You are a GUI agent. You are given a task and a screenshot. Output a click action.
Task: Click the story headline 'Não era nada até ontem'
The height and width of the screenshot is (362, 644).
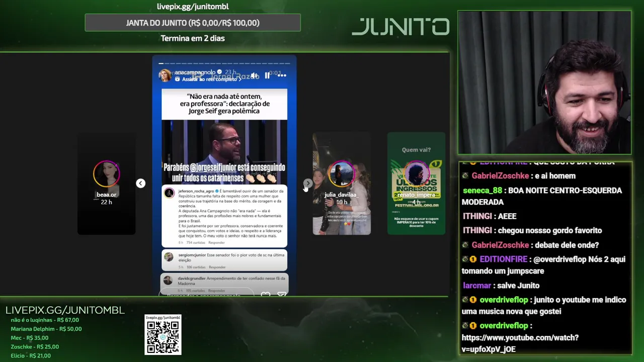tap(224, 104)
